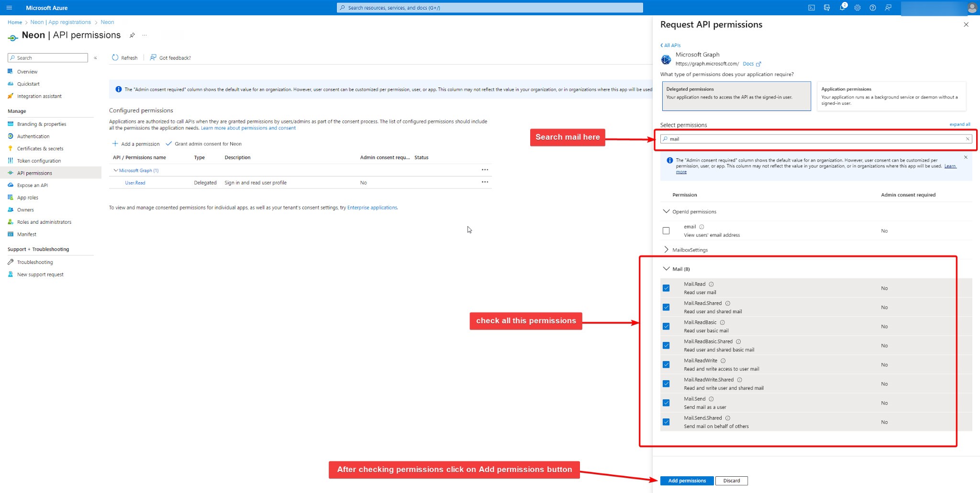
Task: Pin the Neon API permissions page
Action: coord(132,35)
